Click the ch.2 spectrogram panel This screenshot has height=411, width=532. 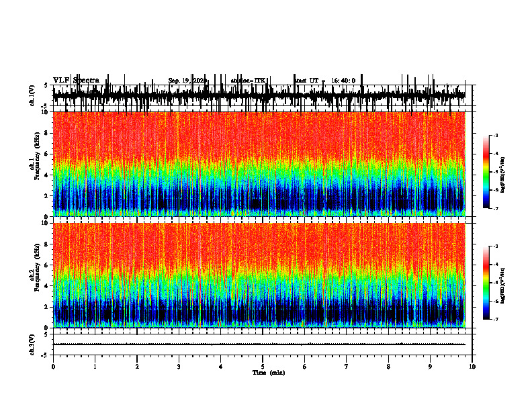pyautogui.click(x=259, y=275)
